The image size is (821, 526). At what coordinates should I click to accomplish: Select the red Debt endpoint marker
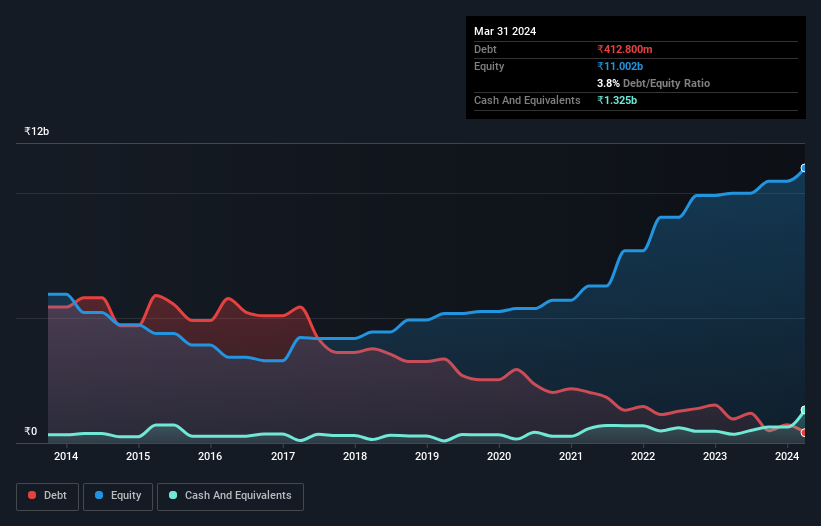pyautogui.click(x=804, y=433)
